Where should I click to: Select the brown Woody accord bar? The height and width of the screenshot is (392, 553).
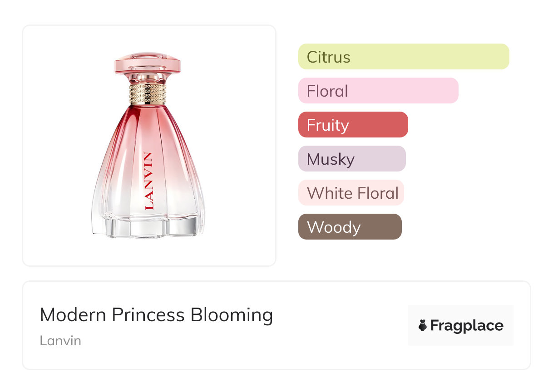(350, 227)
